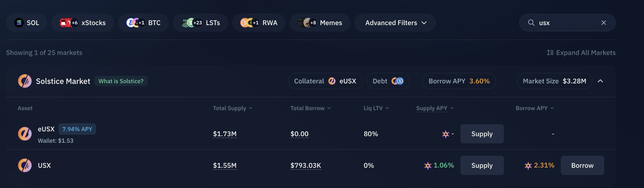This screenshot has height=188, width=644.
Task: Click the USX asset row icon
Action: [x=25, y=166]
